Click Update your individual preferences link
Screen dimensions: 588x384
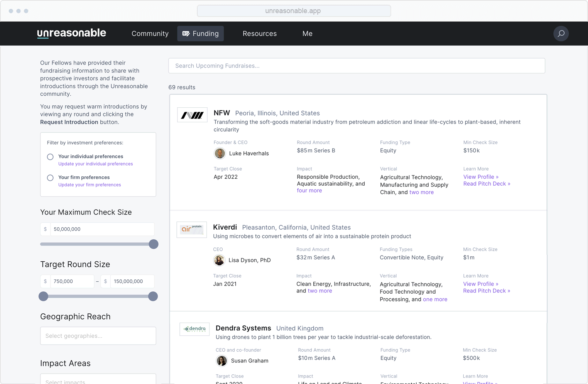[x=95, y=164]
